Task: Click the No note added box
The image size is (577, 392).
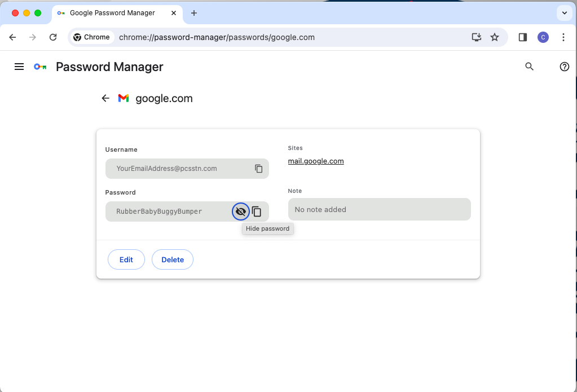Action: click(380, 209)
